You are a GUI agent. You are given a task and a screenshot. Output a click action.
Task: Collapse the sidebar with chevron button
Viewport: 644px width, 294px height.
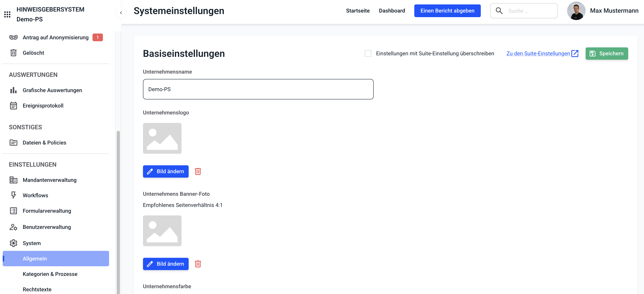121,13
